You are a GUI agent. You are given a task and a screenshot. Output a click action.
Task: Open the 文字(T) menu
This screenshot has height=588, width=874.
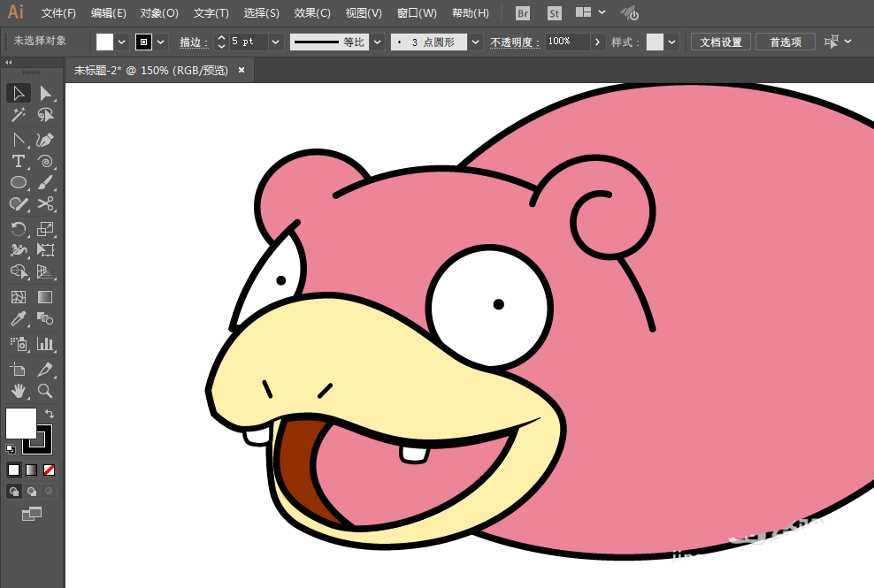(211, 12)
